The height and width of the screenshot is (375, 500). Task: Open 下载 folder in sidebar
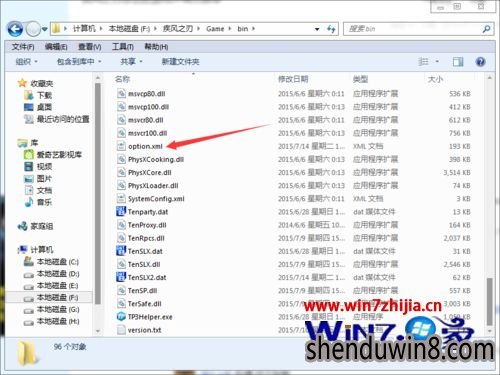pos(38,95)
